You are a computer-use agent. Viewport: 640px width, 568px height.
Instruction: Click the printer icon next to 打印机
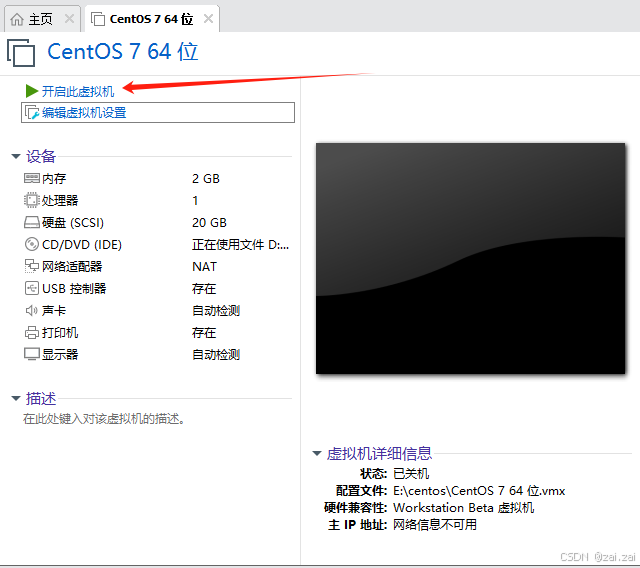[x=32, y=333]
